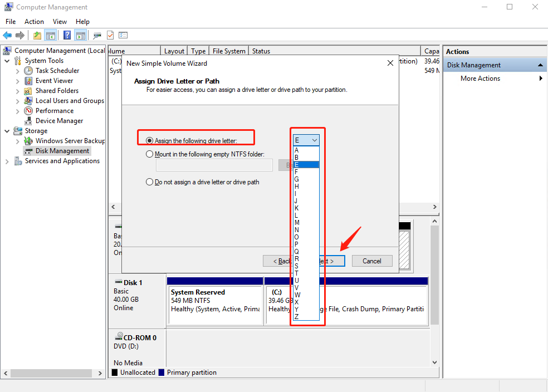Expand the Shared Folders node

[x=17, y=91]
